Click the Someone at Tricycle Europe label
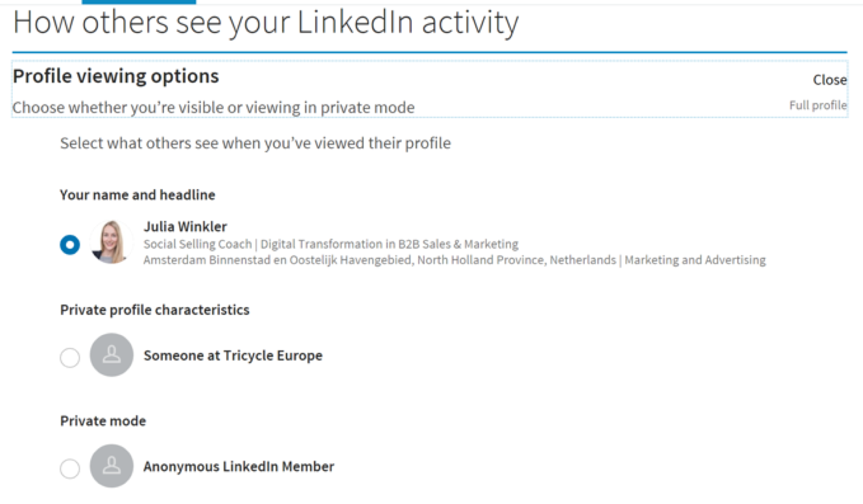The image size is (863, 504). point(233,356)
